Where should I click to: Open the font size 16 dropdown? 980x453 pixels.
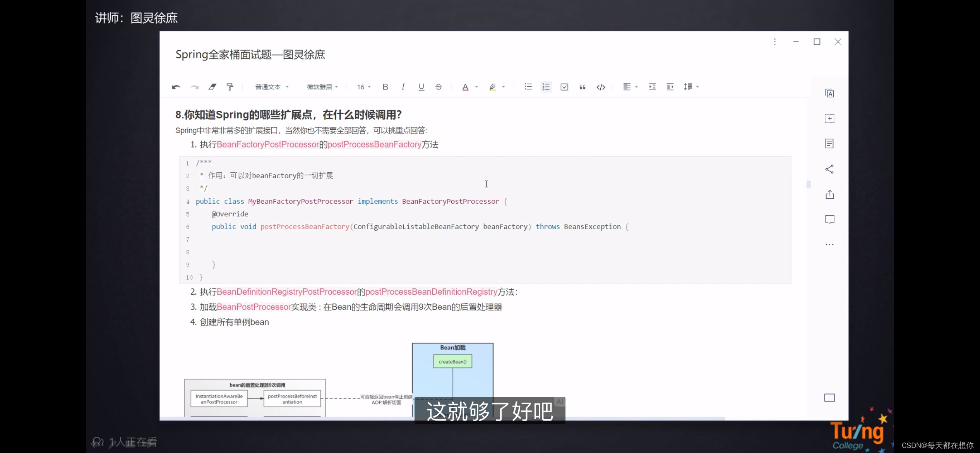coord(363,87)
